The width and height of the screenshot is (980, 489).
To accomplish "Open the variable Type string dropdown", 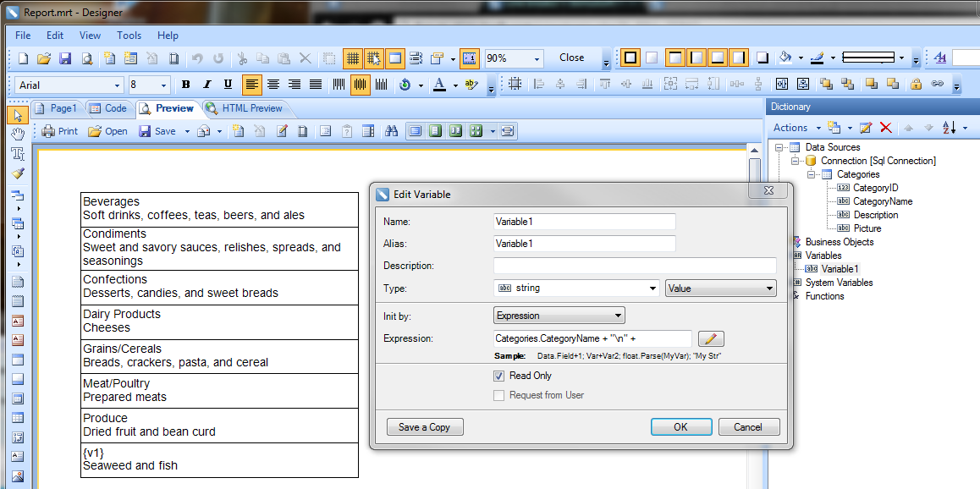I will tap(653, 288).
